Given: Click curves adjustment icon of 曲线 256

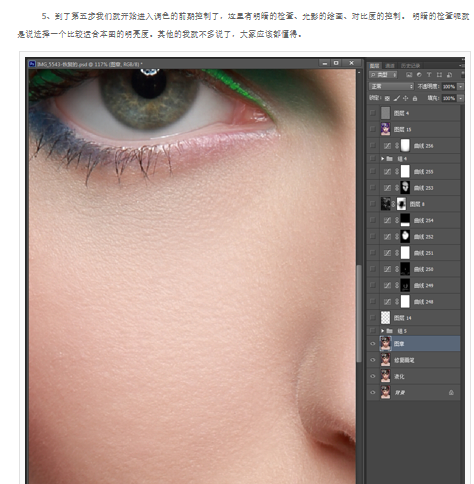Looking at the screenshot, I should (387, 146).
